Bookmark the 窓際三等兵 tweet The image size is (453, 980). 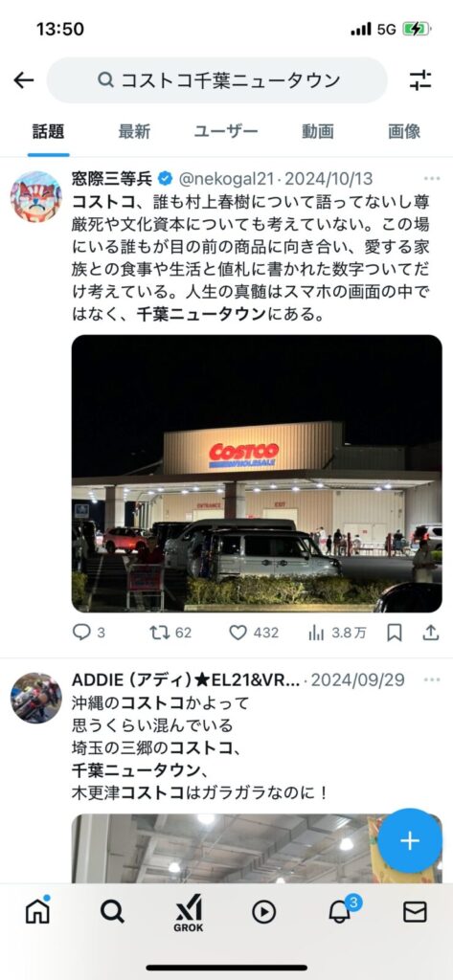click(x=395, y=633)
